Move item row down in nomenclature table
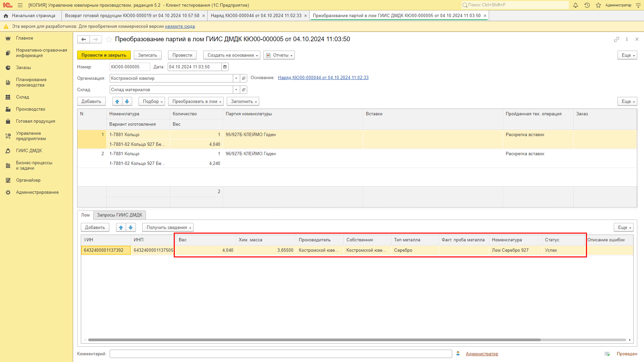The image size is (644, 362). point(127,102)
